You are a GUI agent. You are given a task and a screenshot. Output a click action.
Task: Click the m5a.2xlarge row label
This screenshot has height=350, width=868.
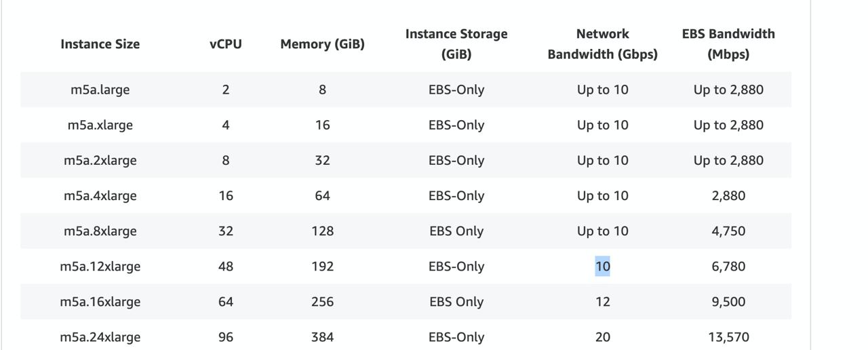[x=100, y=160]
